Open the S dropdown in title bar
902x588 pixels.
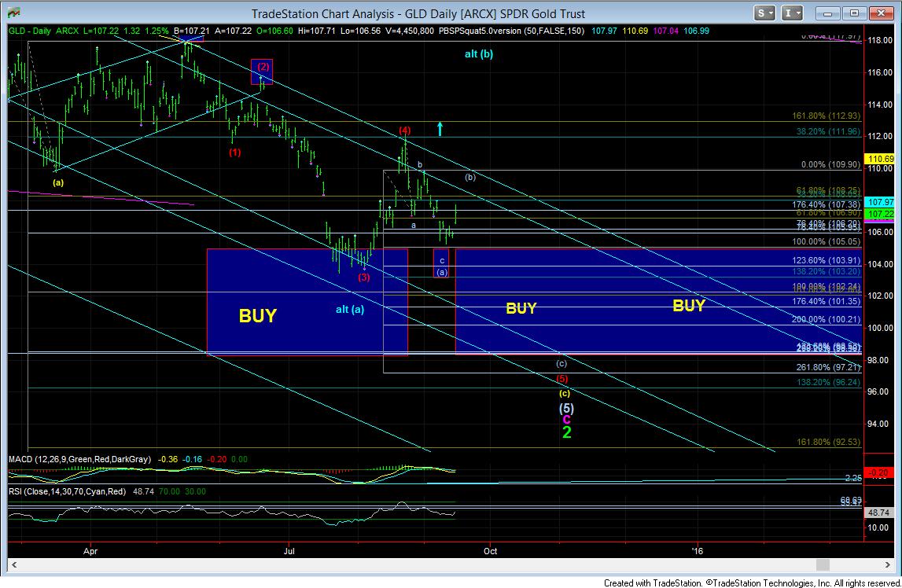pyautogui.click(x=764, y=13)
